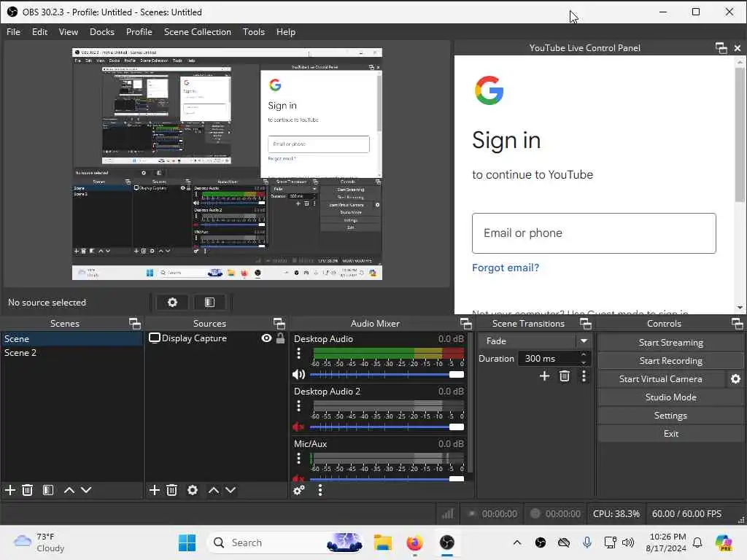Increase transition duration stepper up
This screenshot has width=747, height=560.
584,355
